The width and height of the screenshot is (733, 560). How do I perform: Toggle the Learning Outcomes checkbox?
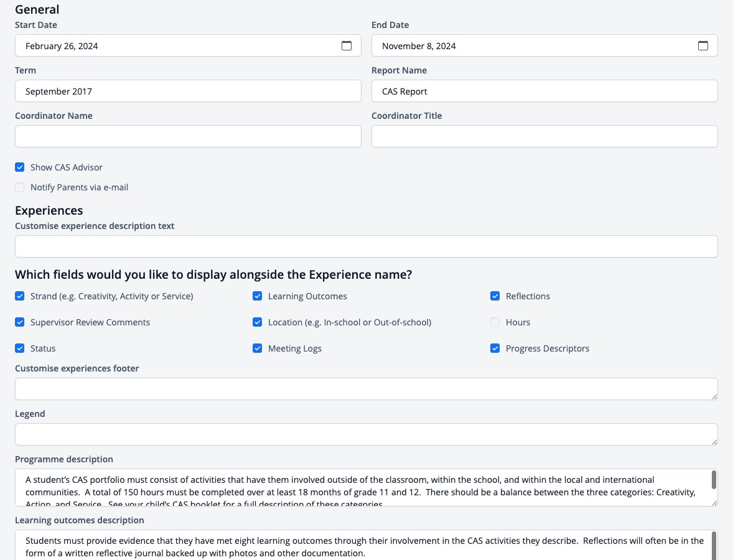(x=257, y=296)
